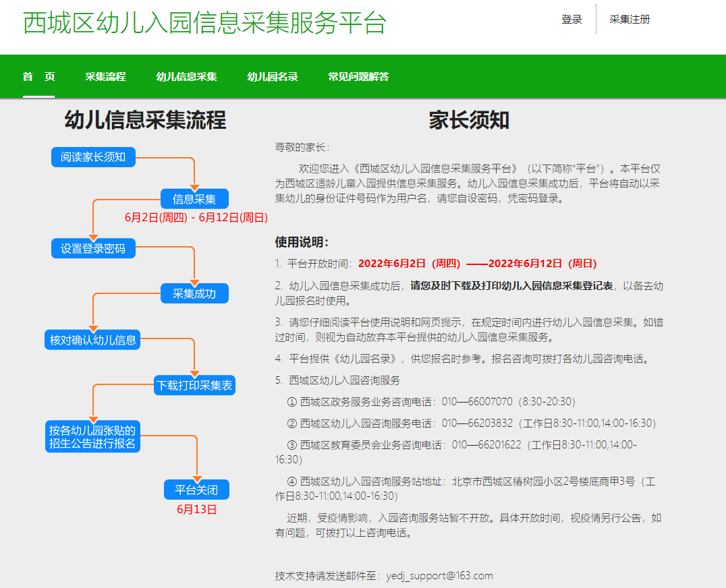The width and height of the screenshot is (726, 588).
Task: Select the 设置登录密码 flowchart step
Action: [93, 248]
